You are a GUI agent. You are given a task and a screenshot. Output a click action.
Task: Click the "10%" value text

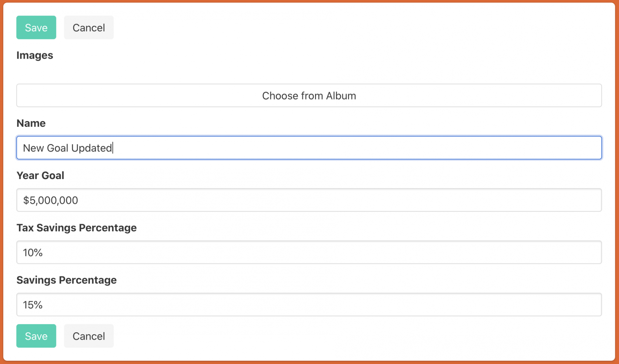tap(33, 253)
